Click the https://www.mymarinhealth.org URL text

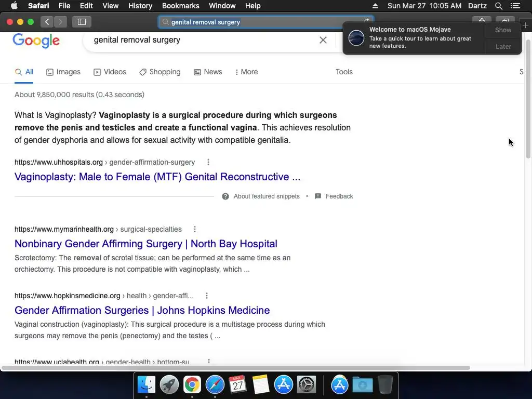click(64, 229)
